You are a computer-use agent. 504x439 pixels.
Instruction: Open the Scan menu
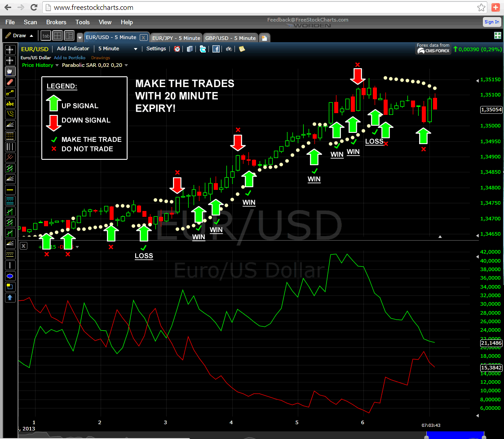point(31,22)
